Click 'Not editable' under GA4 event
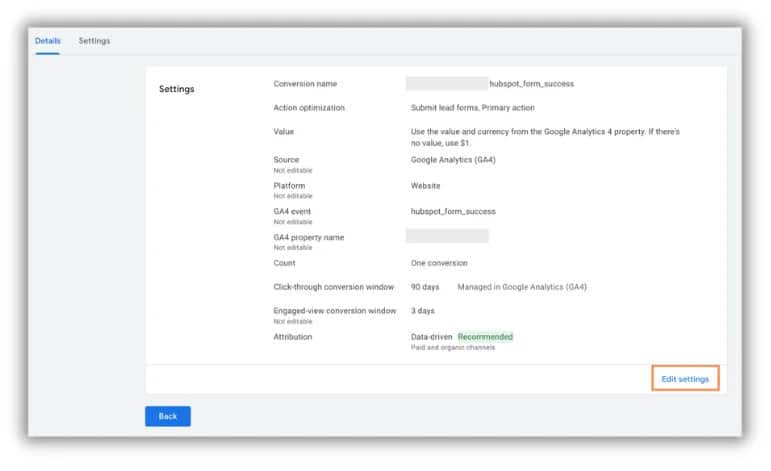This screenshot has height=471, width=771. [x=293, y=222]
